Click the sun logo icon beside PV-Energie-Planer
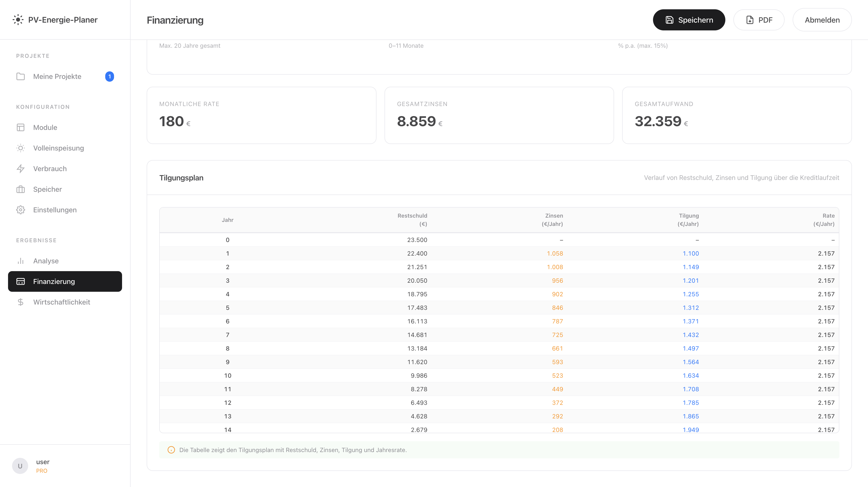Image resolution: width=868 pixels, height=487 pixels. point(18,20)
